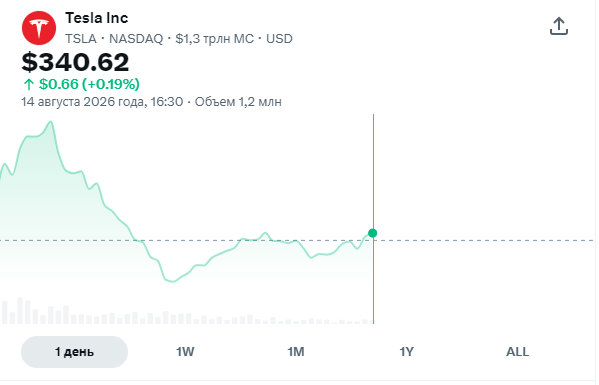
Task: Click the Объем 1,2 млн volume text
Action: pos(239,102)
